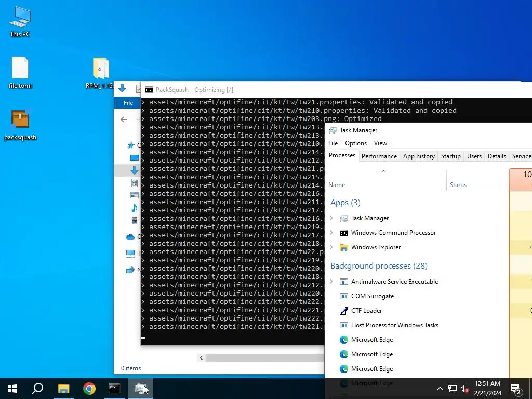The width and height of the screenshot is (532, 399).
Task: Select the packsquash desktop shortcut
Action: [x=20, y=125]
